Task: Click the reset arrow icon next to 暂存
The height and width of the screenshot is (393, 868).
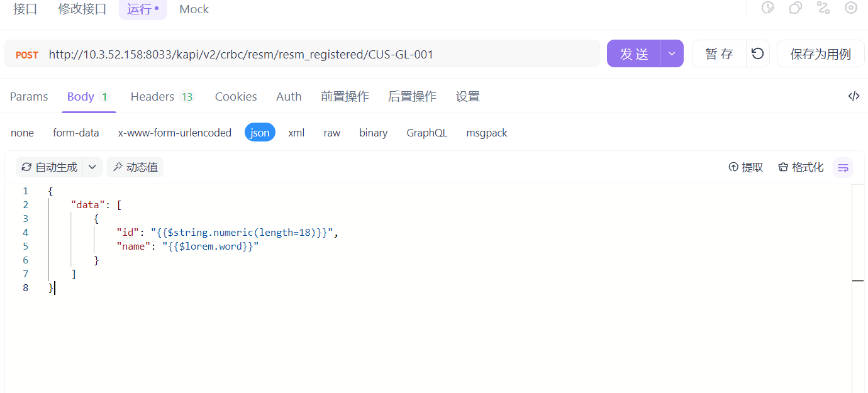Action: (x=758, y=54)
